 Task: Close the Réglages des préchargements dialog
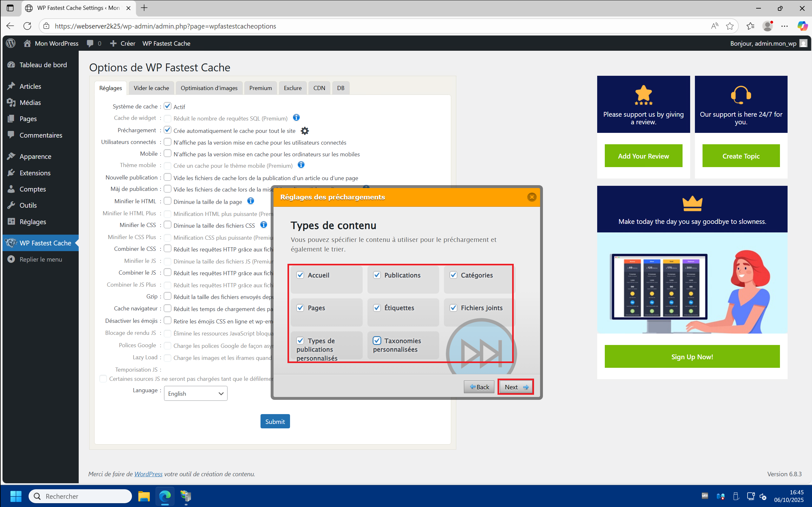click(x=531, y=197)
